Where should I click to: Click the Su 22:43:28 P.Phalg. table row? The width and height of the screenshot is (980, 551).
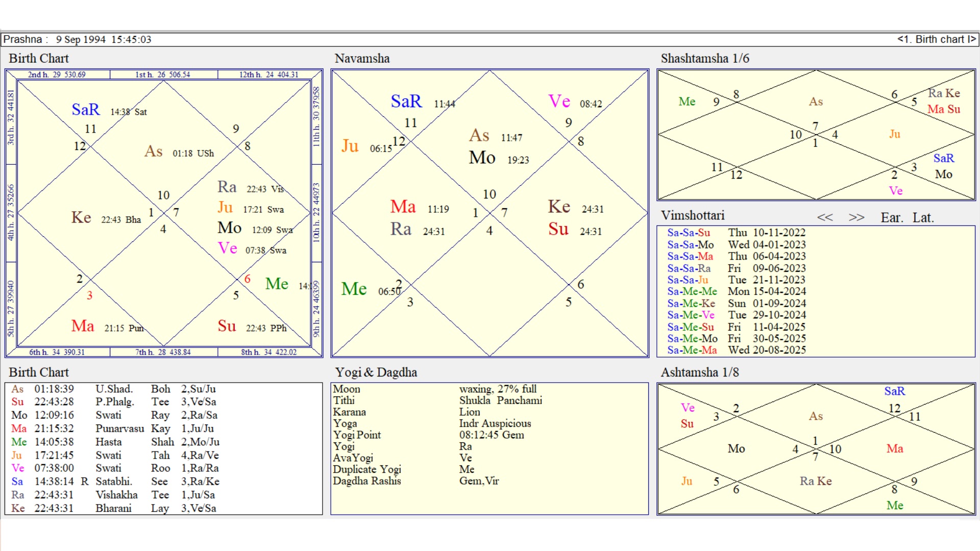pos(113,402)
